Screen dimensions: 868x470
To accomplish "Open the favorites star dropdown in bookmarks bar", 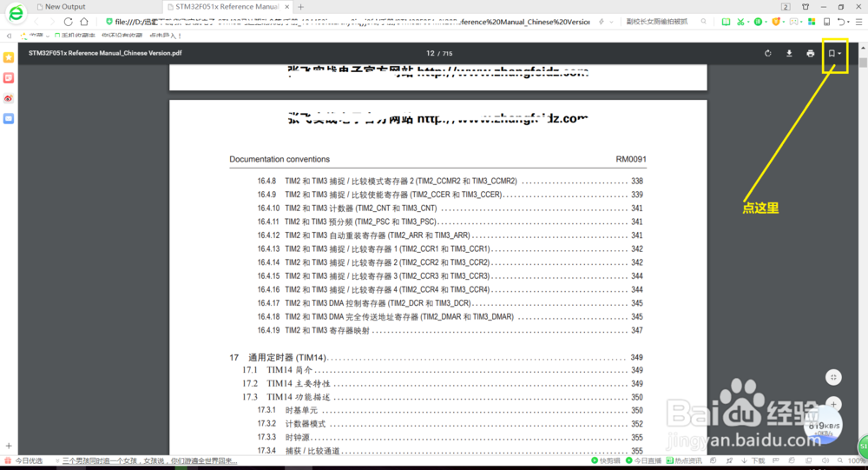I will (x=35, y=36).
